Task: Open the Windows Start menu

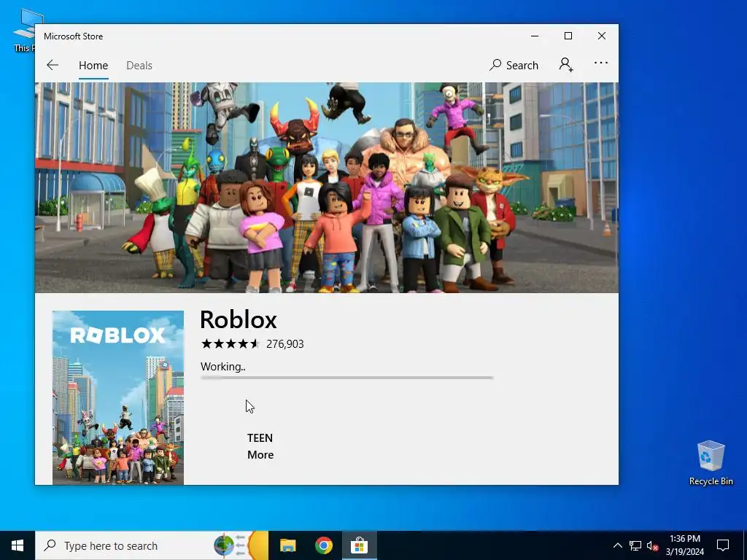Action: (18, 545)
